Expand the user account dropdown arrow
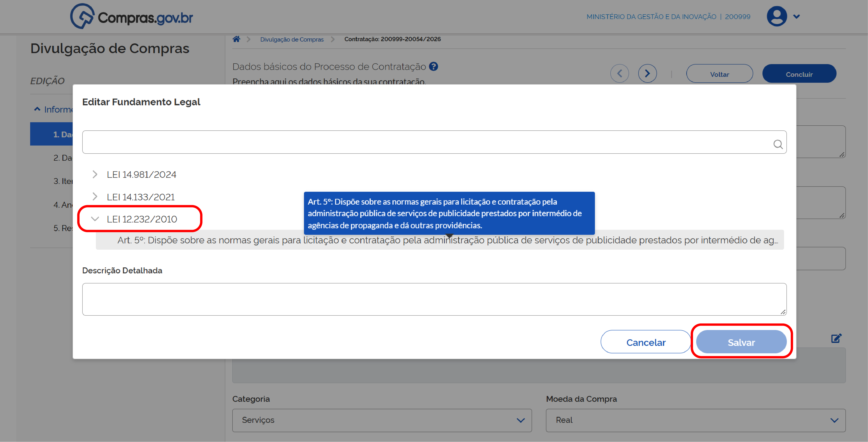This screenshot has height=442, width=868. [x=796, y=17]
